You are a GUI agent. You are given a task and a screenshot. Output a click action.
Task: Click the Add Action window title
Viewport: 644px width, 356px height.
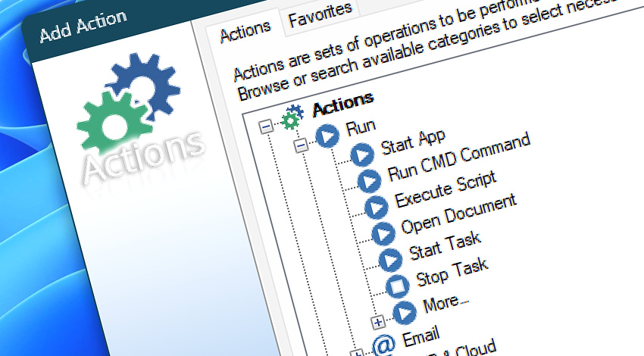[83, 27]
